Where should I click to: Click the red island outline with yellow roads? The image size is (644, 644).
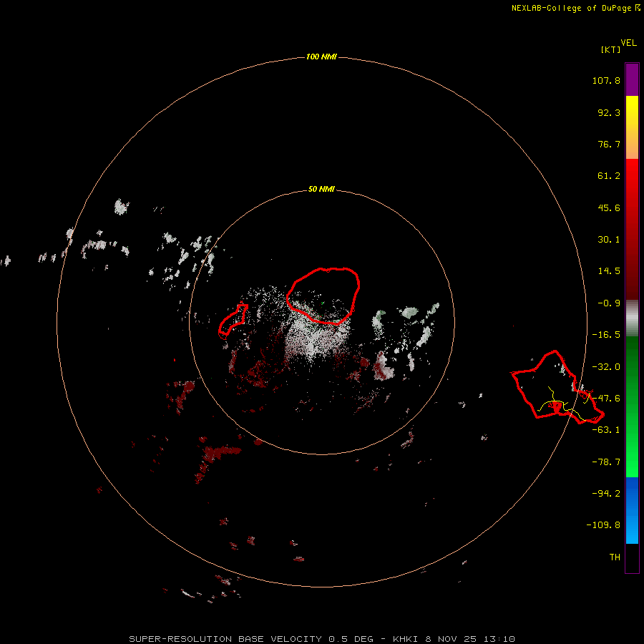[x=557, y=387]
